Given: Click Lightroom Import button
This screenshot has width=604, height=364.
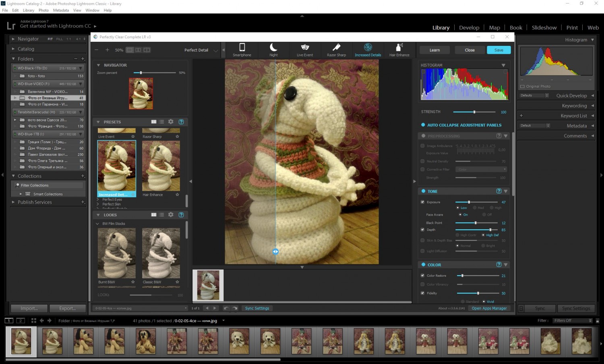Looking at the screenshot, I should tap(29, 308).
